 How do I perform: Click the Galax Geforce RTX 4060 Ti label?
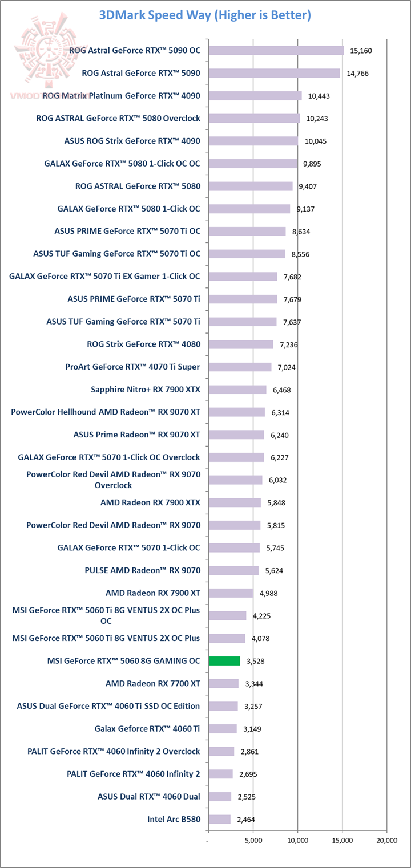(147, 728)
